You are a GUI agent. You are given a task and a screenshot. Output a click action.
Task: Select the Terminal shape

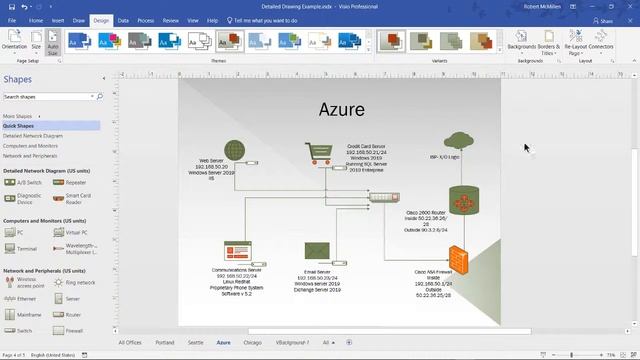tap(20, 249)
